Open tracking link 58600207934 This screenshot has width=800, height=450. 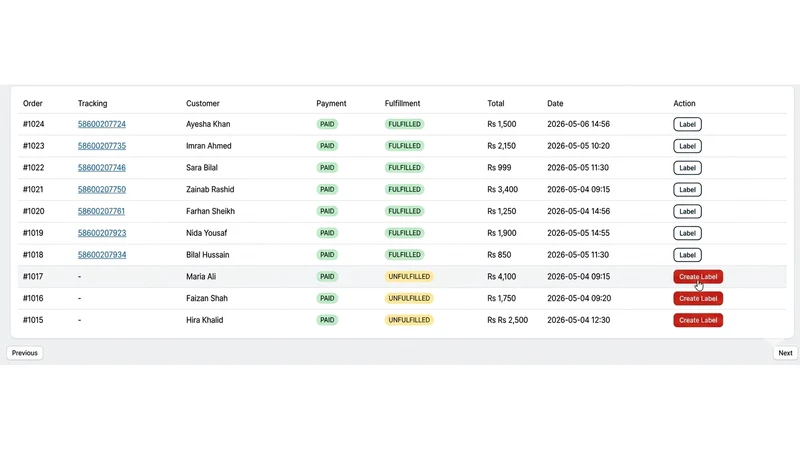[102, 255]
